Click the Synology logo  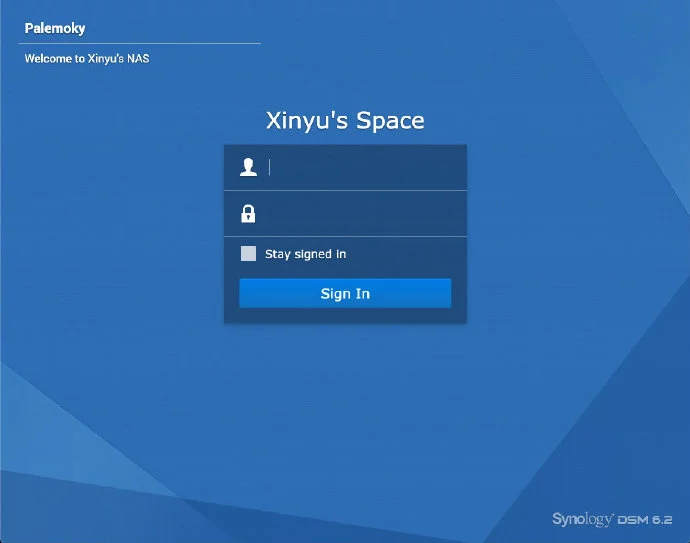(583, 519)
